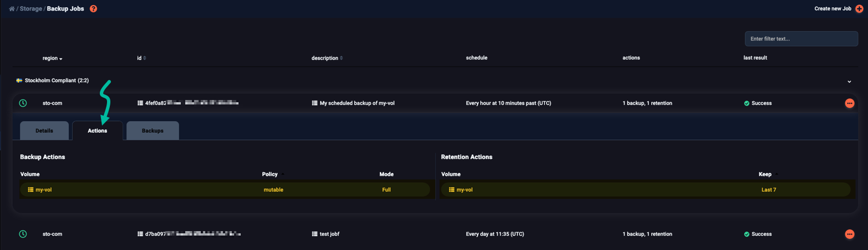Sort table by id column
This screenshot has width=868, height=250.
coord(141,58)
